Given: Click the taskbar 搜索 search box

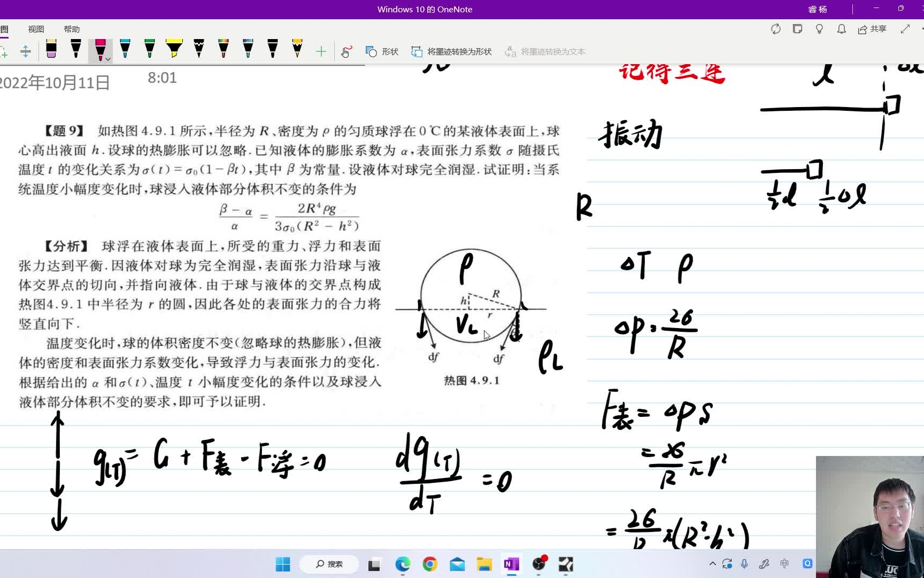Looking at the screenshot, I should [329, 564].
